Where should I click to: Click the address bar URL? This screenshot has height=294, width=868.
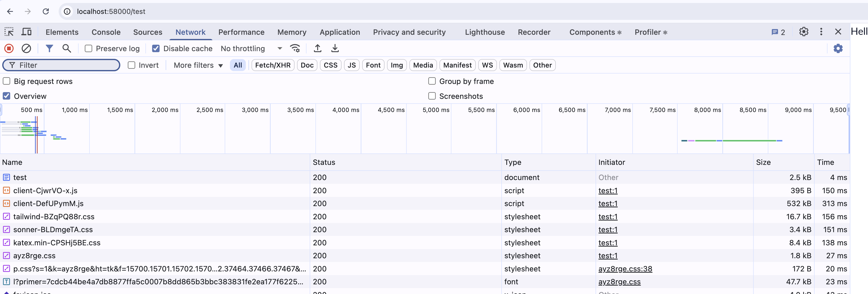pyautogui.click(x=111, y=11)
